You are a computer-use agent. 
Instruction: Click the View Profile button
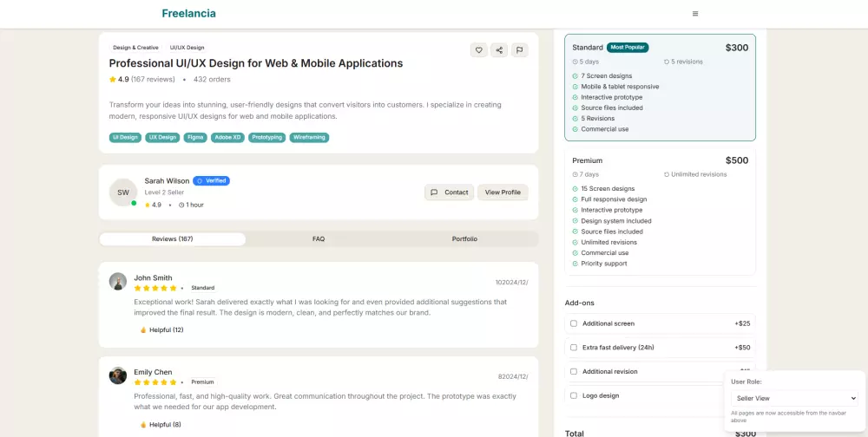pyautogui.click(x=503, y=192)
